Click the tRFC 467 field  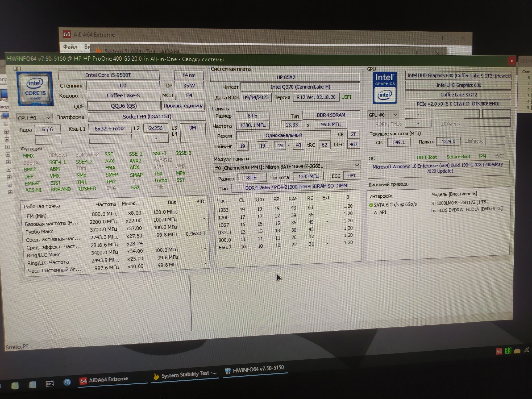(354, 144)
